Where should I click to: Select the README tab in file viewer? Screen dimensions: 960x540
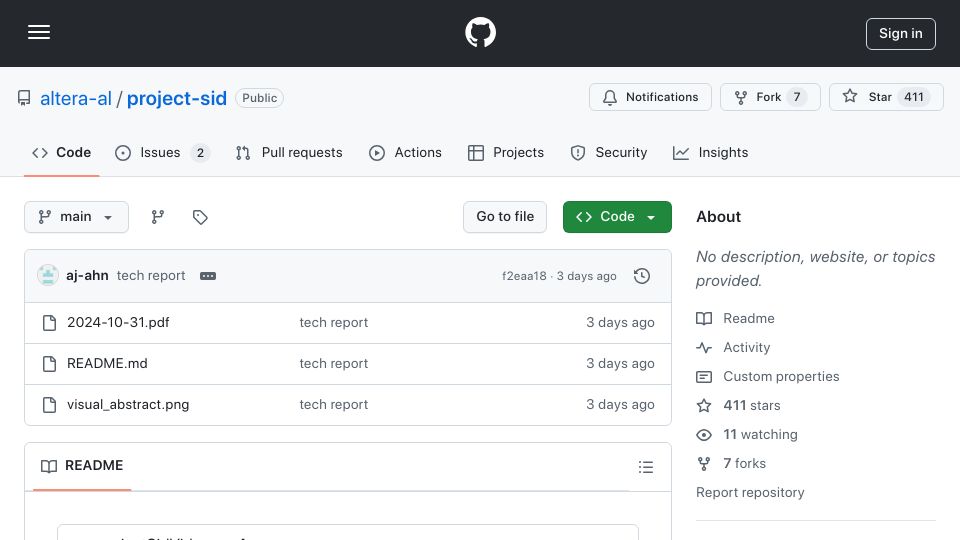(x=82, y=466)
